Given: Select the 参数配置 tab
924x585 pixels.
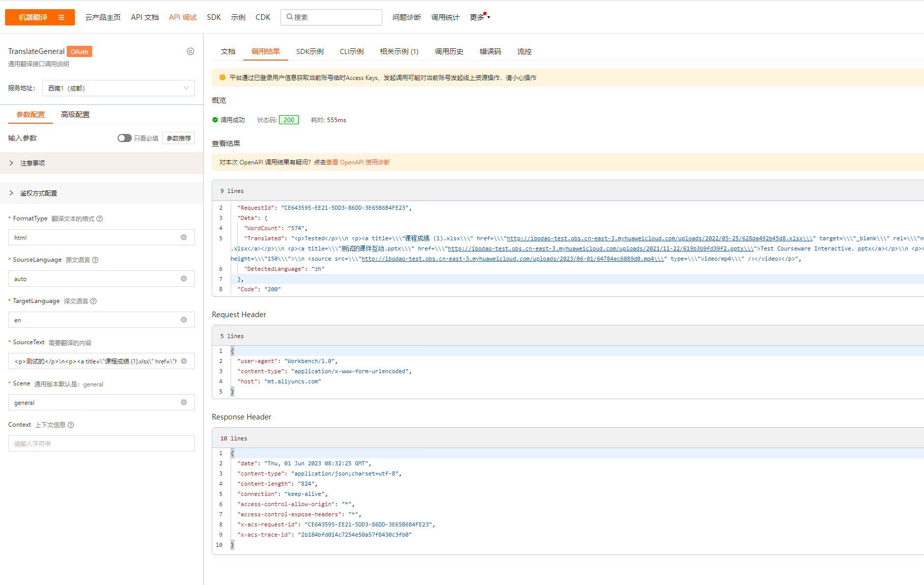Looking at the screenshot, I should coord(31,115).
